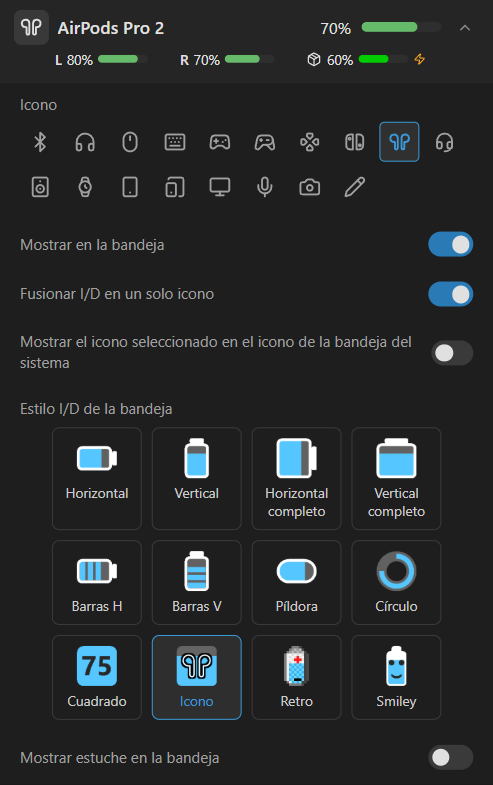The image size is (493, 785).
Task: Collapse the AirPods Pro 2 panel chevron
Action: (465, 28)
